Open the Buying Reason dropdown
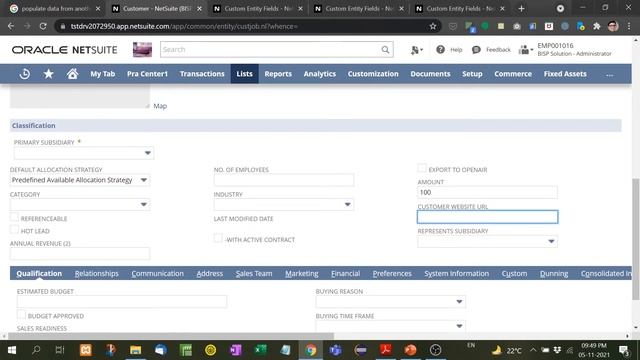 click(459, 302)
